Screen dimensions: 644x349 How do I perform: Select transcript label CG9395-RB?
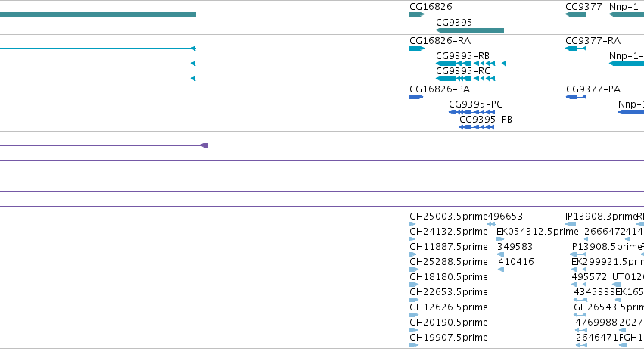462,55
